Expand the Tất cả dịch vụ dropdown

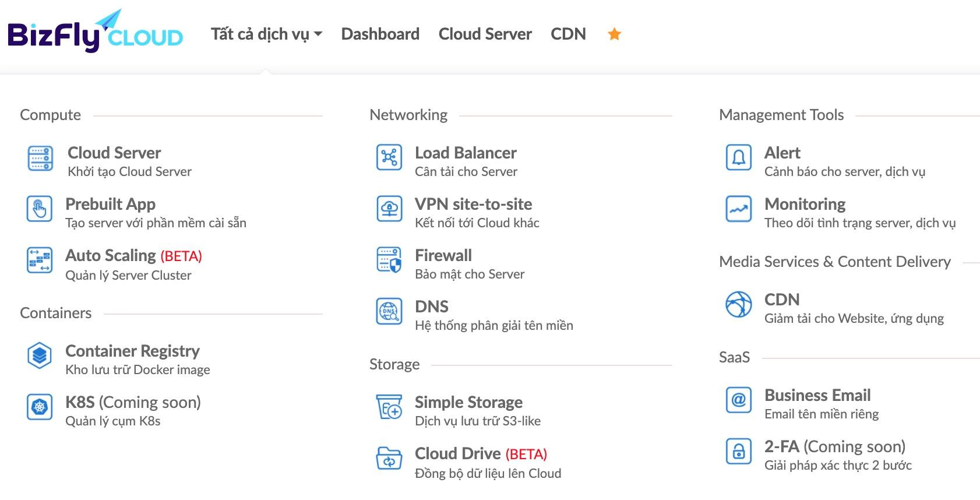267,34
